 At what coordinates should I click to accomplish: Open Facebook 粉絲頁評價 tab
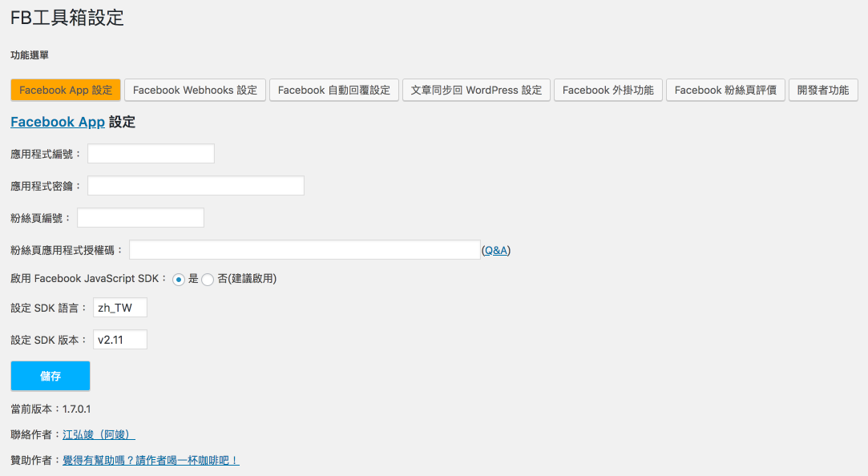[725, 91]
